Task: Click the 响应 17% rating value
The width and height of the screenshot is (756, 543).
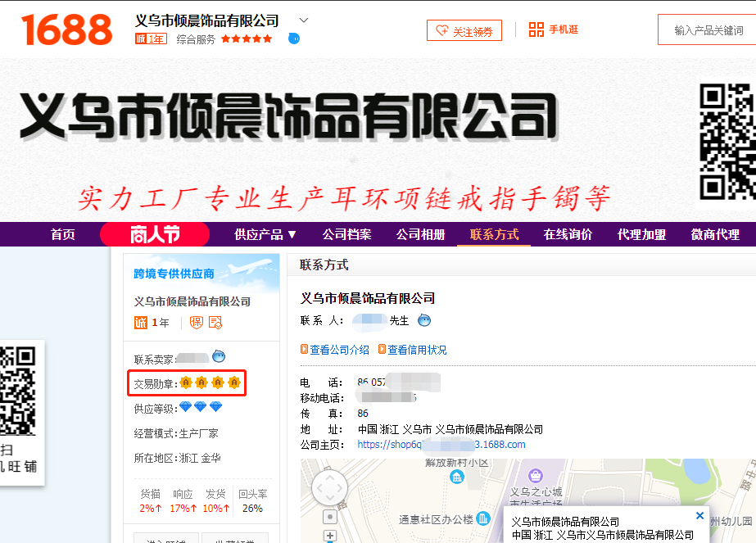Action: (x=183, y=509)
